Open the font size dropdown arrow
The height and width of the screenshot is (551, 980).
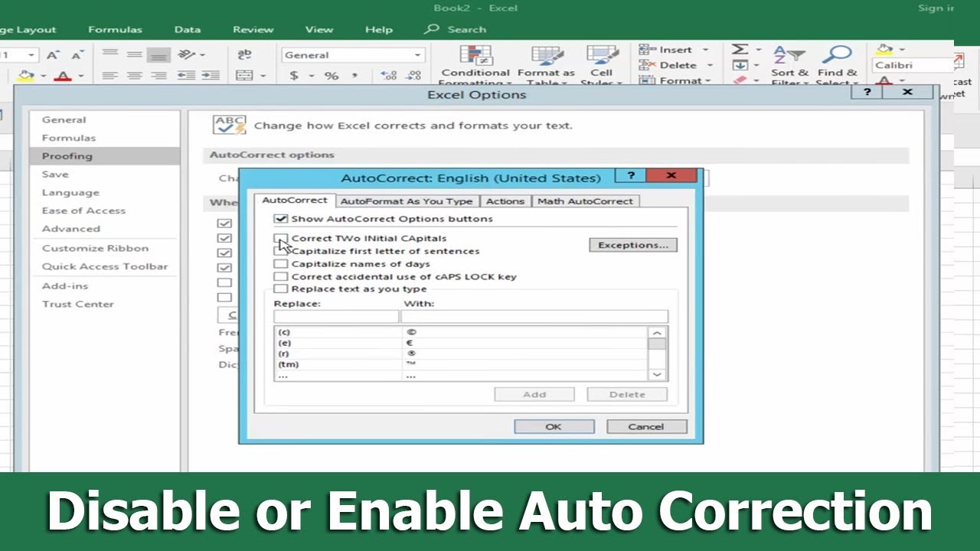pos(31,55)
